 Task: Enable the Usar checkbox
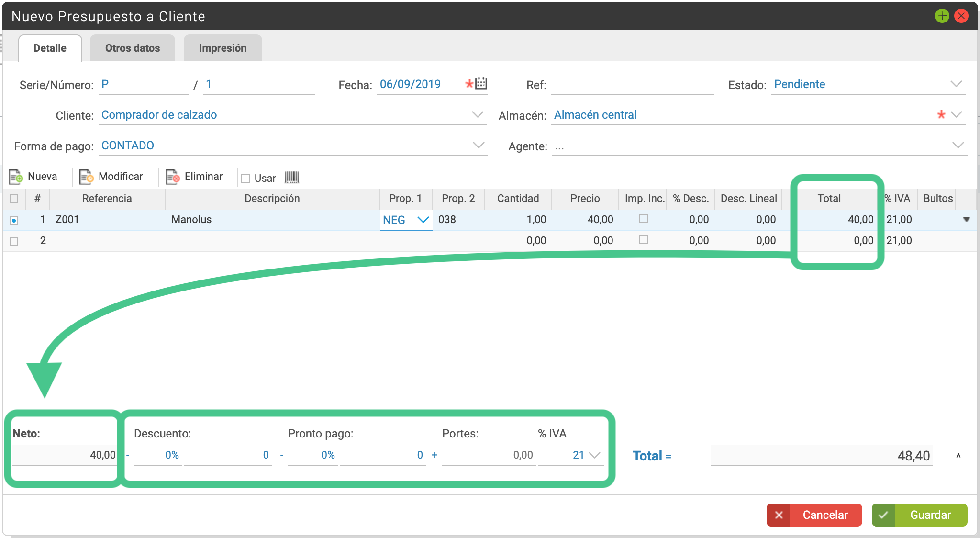tap(245, 179)
